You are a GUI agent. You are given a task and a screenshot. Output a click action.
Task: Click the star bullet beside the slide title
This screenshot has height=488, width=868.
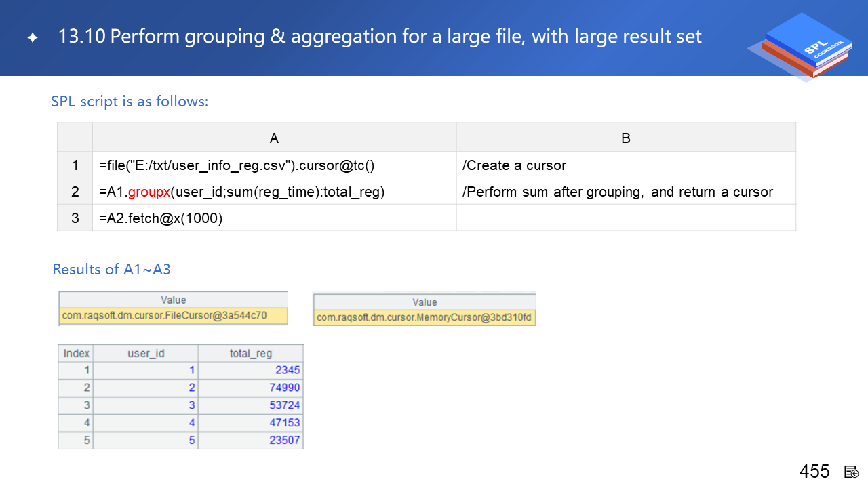pos(33,38)
